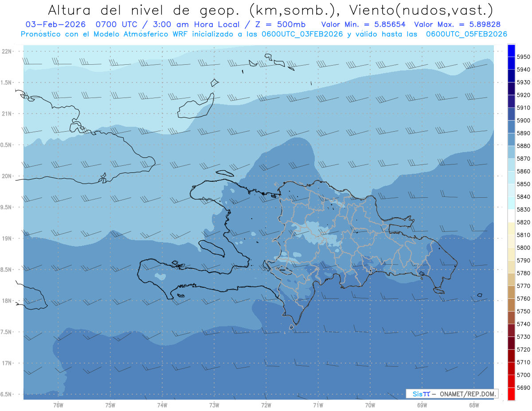The width and height of the screenshot is (532, 411).
Task: Click the 5690 colorbar label
Action: point(524,388)
